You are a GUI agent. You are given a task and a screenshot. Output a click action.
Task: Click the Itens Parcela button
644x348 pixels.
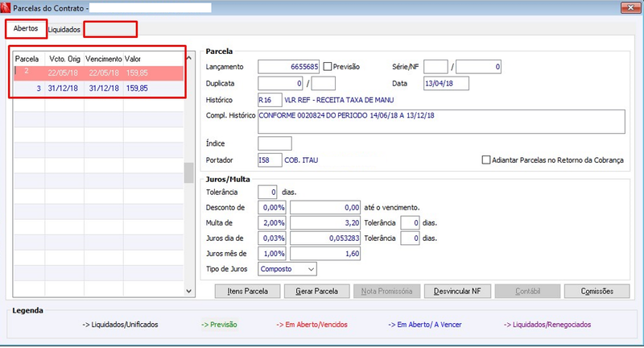(248, 292)
